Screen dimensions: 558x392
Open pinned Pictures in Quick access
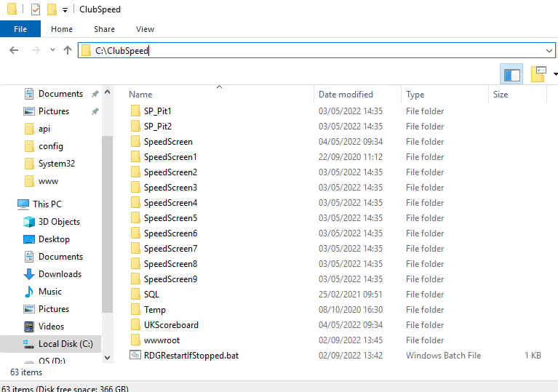pyautogui.click(x=54, y=111)
